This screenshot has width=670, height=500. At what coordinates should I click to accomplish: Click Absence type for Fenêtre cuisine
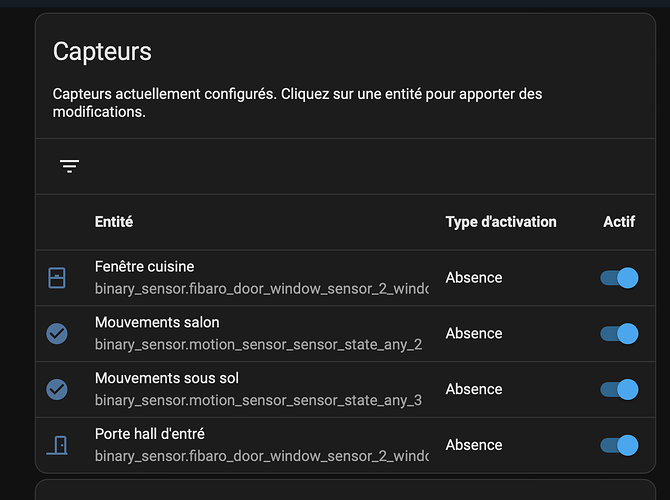474,278
